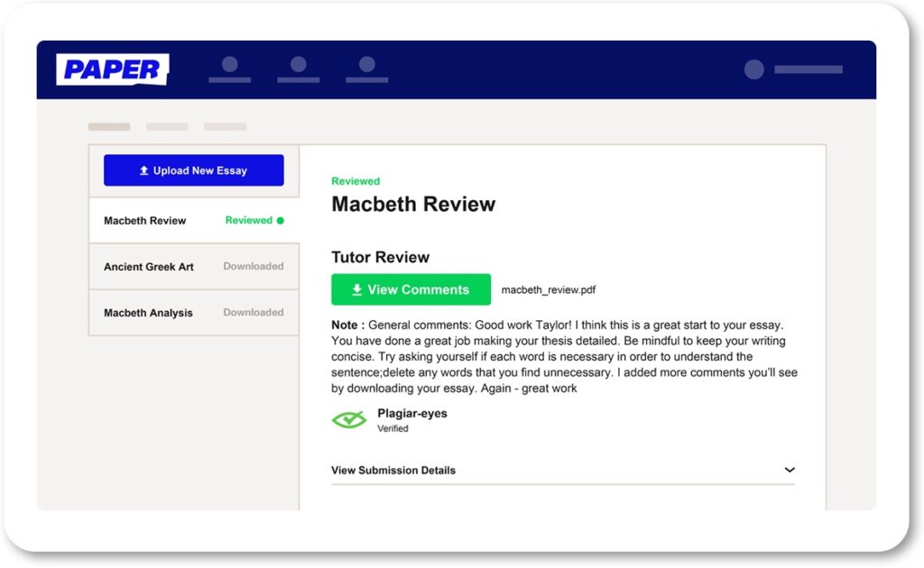
Task: Click the Macbeth Review main heading
Action: [x=413, y=205]
